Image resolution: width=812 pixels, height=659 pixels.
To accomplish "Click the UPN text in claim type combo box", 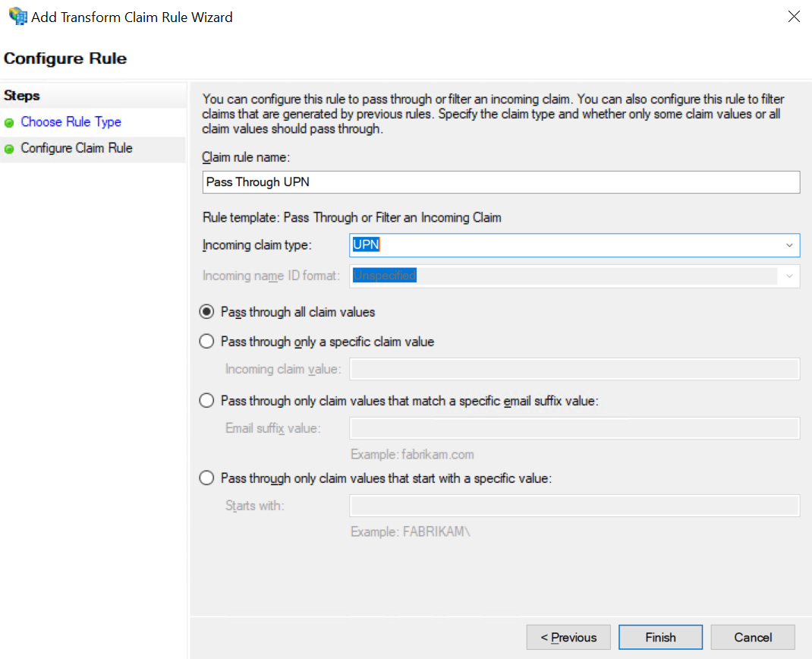I will (367, 245).
